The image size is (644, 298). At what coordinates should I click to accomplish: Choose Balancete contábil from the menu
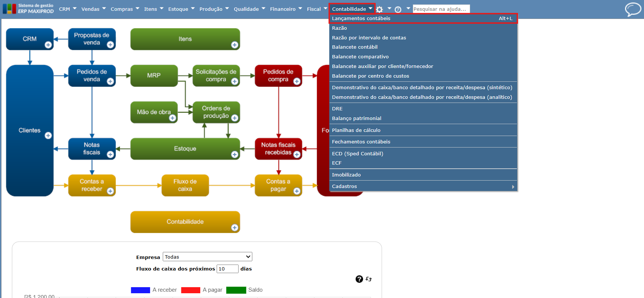coord(423,47)
